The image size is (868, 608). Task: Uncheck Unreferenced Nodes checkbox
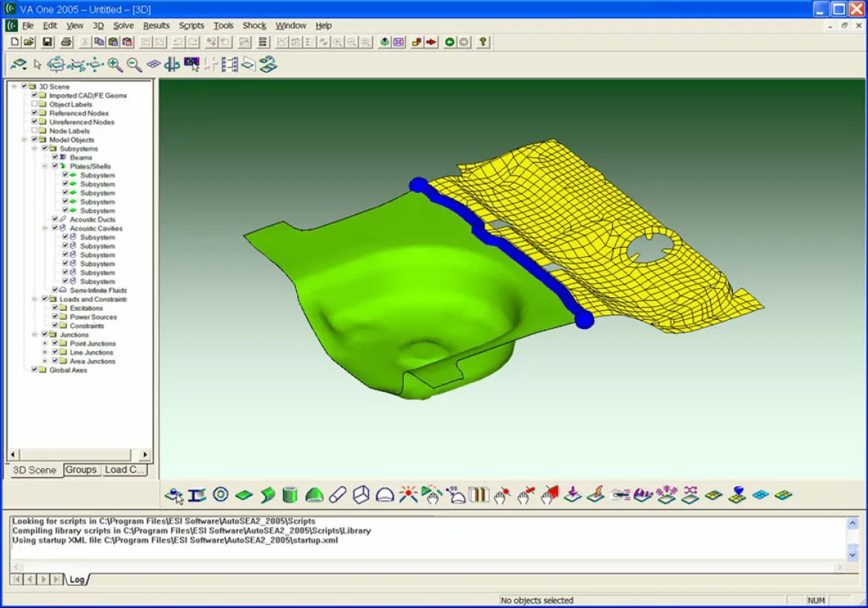34,122
